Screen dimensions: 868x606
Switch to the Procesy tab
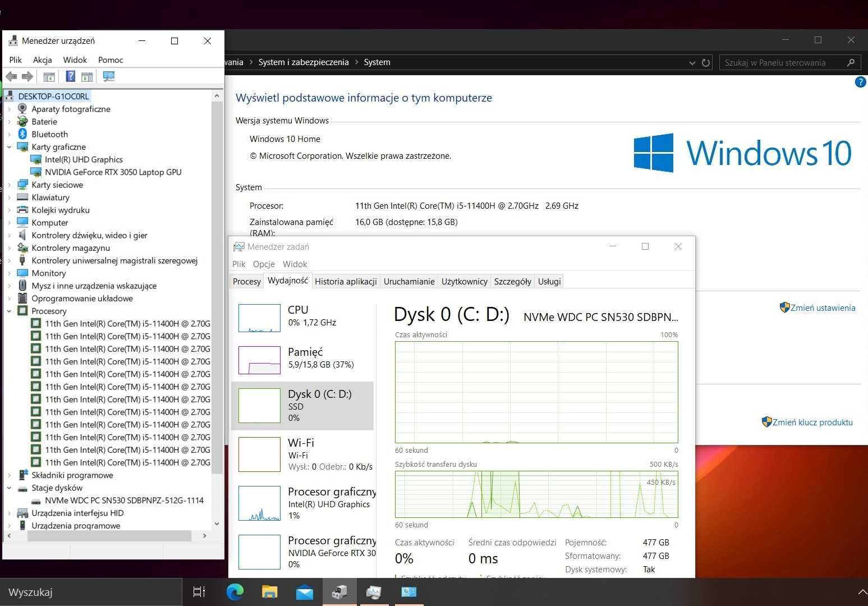(247, 282)
